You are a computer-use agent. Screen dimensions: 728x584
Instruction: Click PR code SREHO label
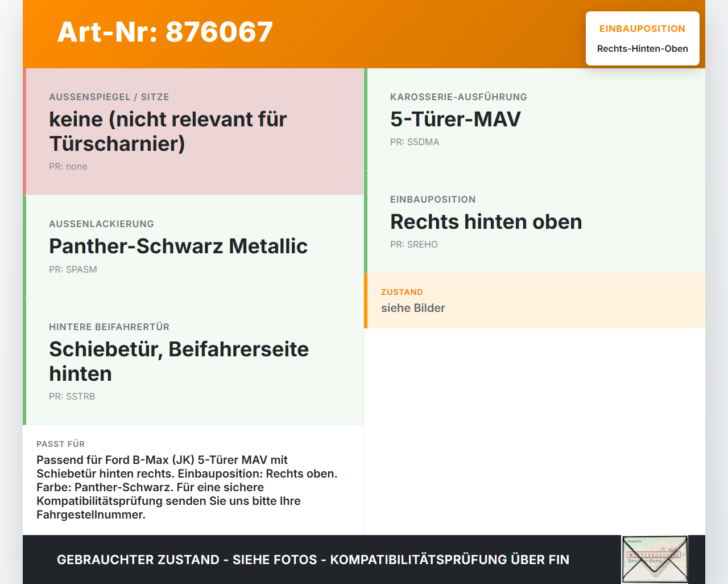[414, 244]
